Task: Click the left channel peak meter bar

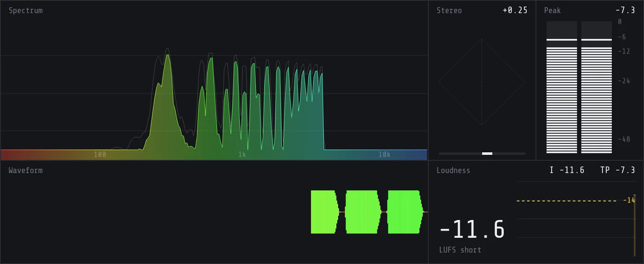Action: [x=562, y=87]
